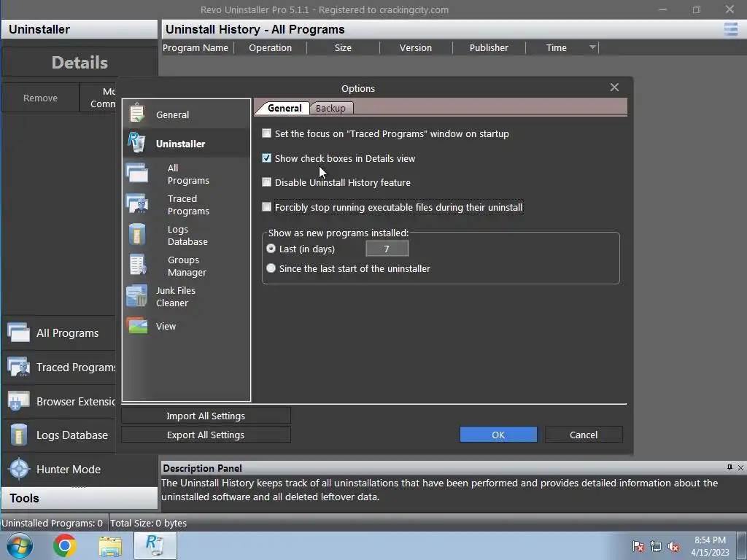
Task: Collapse the Uninstaller section header
Action: point(79,29)
